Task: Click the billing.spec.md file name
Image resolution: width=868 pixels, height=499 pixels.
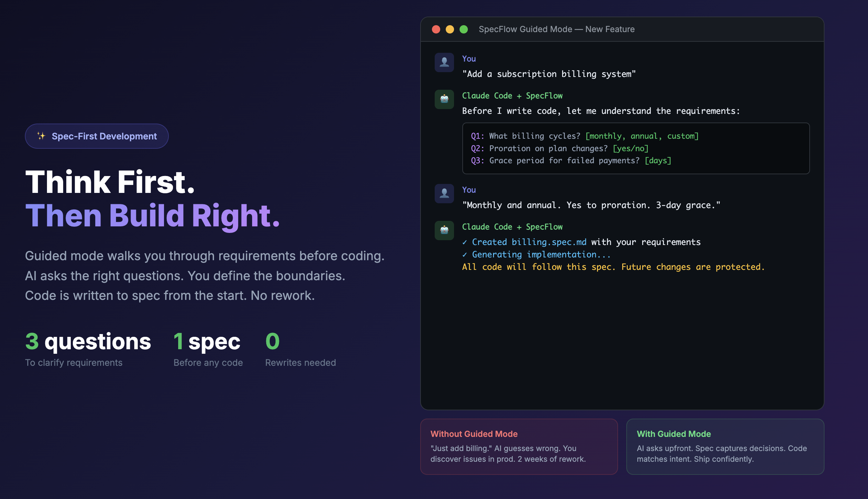Action: pos(549,242)
